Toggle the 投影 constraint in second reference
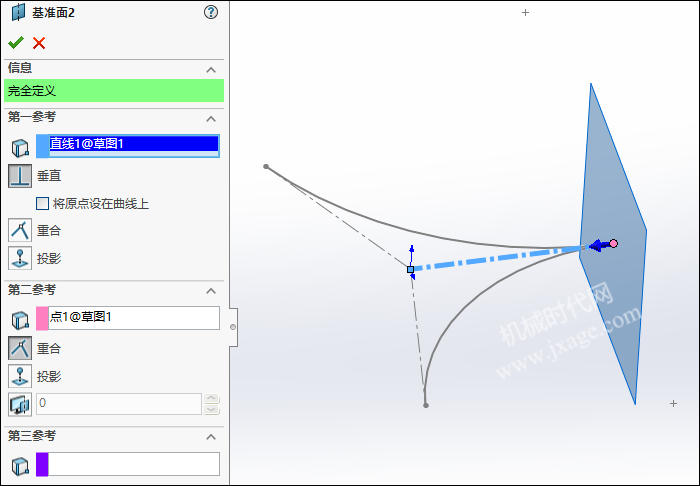 [x=20, y=376]
